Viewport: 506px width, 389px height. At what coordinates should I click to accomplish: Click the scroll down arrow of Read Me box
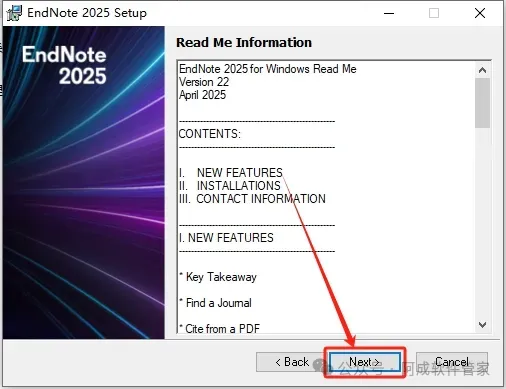tap(482, 324)
